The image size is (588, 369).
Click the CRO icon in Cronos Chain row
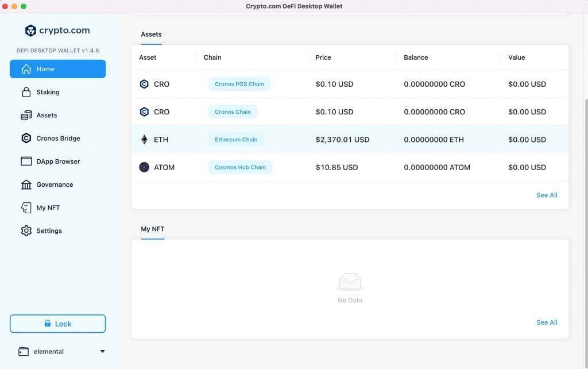coord(144,112)
